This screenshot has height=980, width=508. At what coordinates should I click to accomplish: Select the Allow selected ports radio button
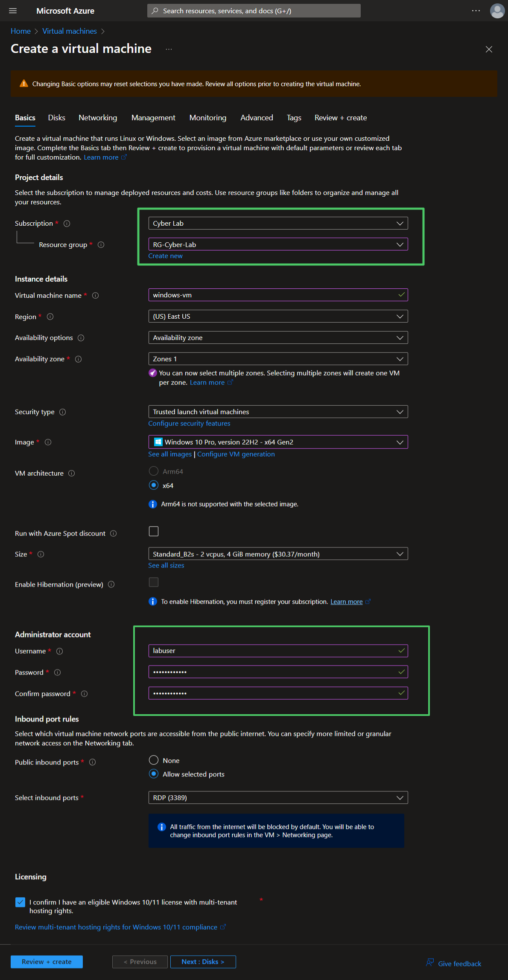154,774
